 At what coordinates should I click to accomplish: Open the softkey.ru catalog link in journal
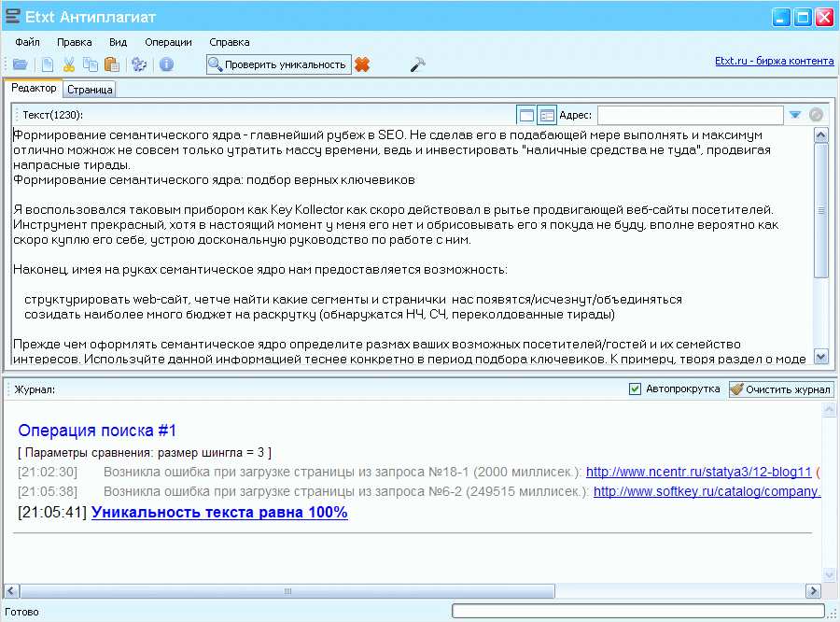coord(707,491)
